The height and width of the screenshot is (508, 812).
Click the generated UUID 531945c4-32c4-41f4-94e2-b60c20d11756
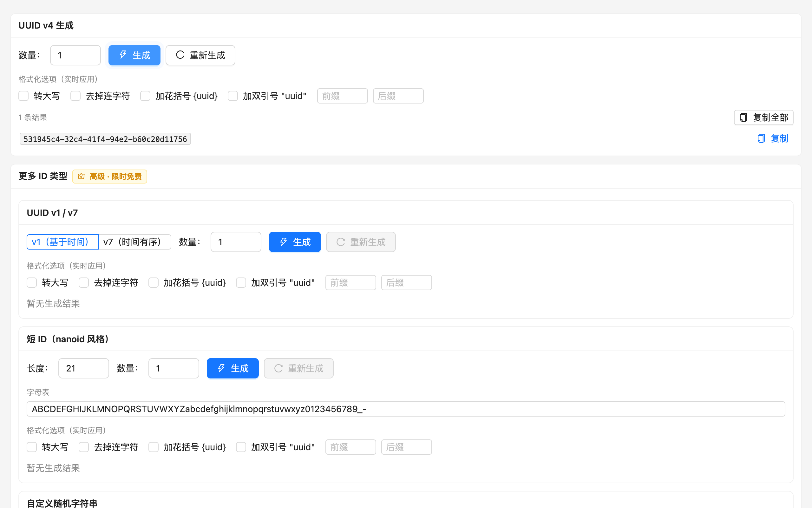[x=105, y=139]
